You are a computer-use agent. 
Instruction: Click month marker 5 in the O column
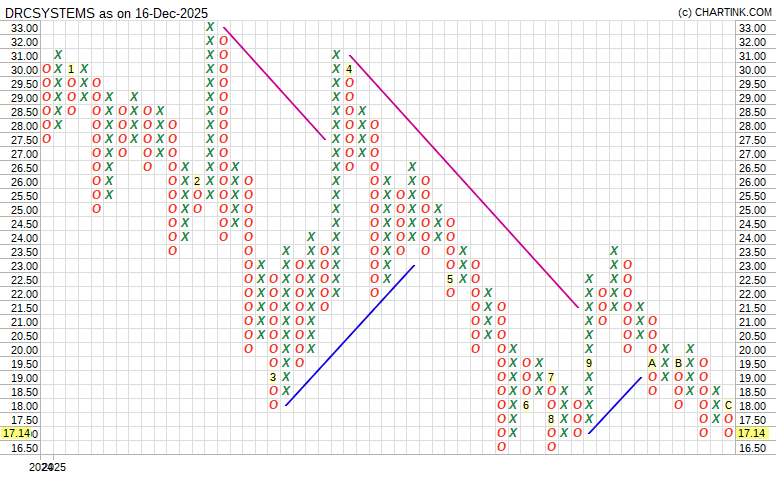[x=450, y=279]
